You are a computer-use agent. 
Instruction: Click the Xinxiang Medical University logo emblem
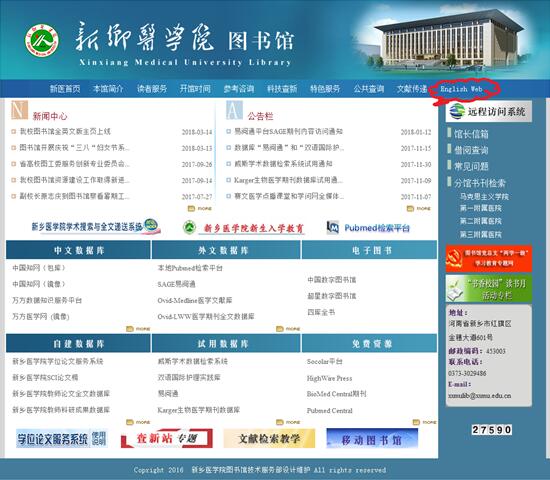[42, 41]
